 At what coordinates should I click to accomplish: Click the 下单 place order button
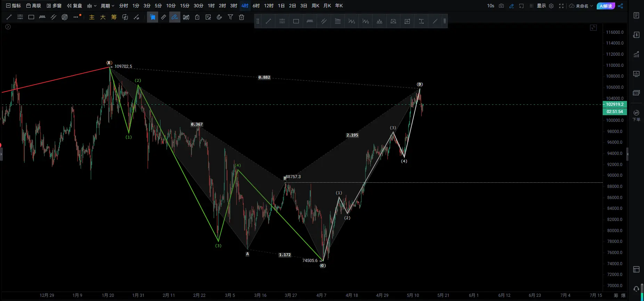(636, 116)
